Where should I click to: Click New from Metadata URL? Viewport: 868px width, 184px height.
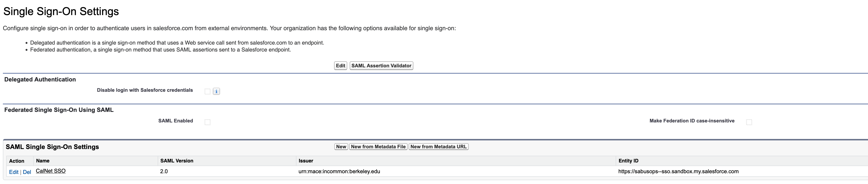tap(438, 146)
